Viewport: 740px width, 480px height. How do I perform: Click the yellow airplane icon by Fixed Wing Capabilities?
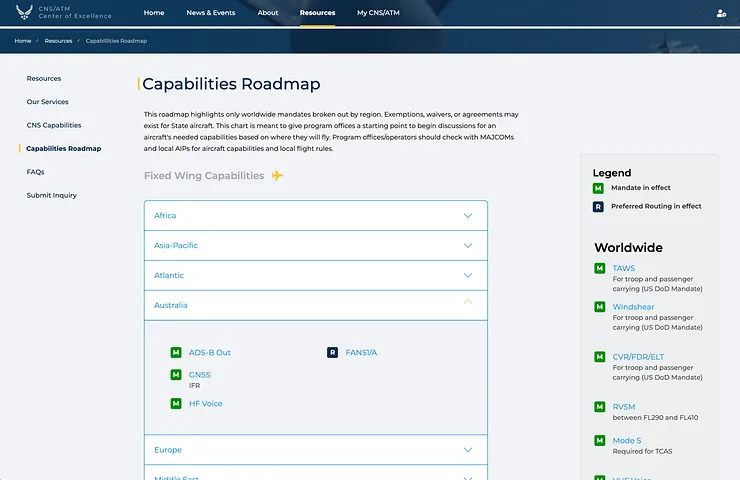[278, 176]
